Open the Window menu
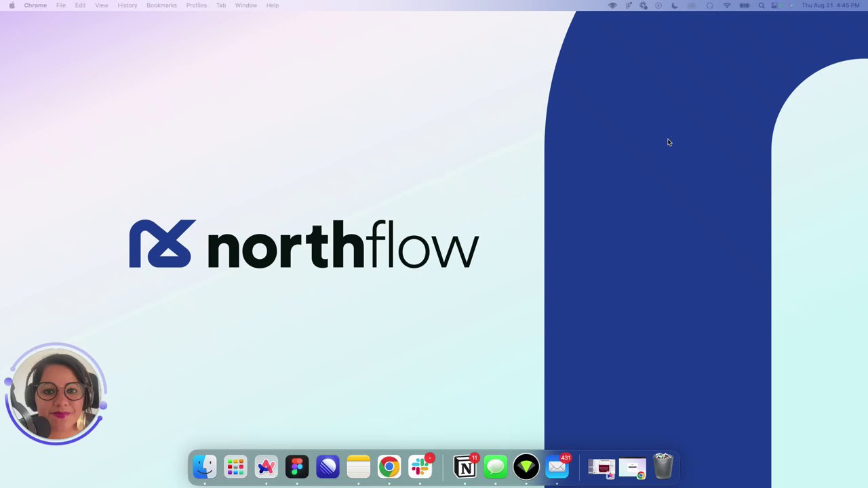 pyautogui.click(x=246, y=5)
